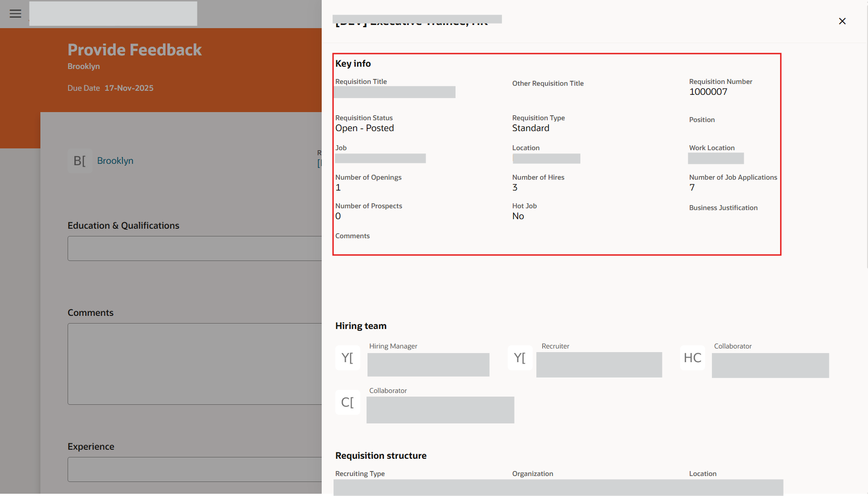Click the Key info heading

(x=353, y=64)
